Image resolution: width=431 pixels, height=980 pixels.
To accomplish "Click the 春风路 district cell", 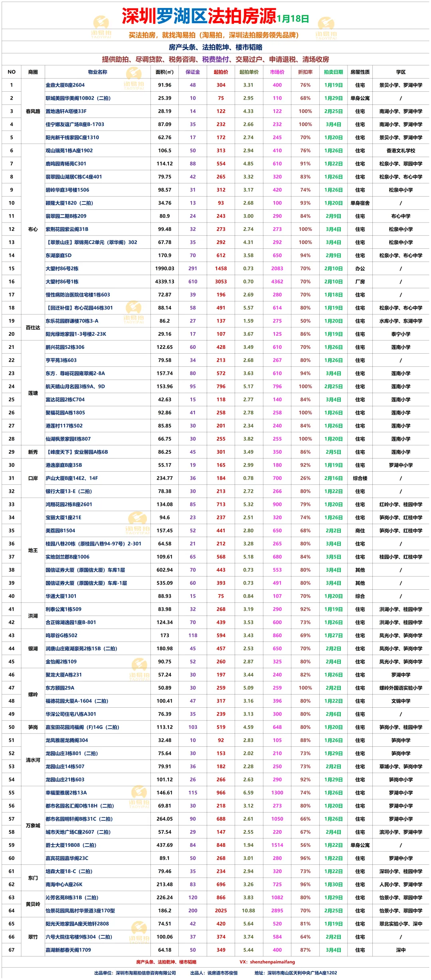I will pos(33,111).
